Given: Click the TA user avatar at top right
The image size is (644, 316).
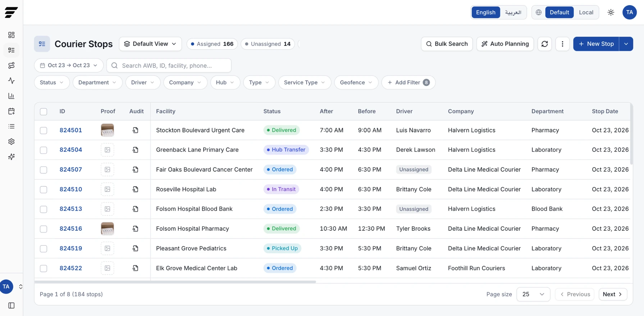Looking at the screenshot, I should click(x=629, y=12).
